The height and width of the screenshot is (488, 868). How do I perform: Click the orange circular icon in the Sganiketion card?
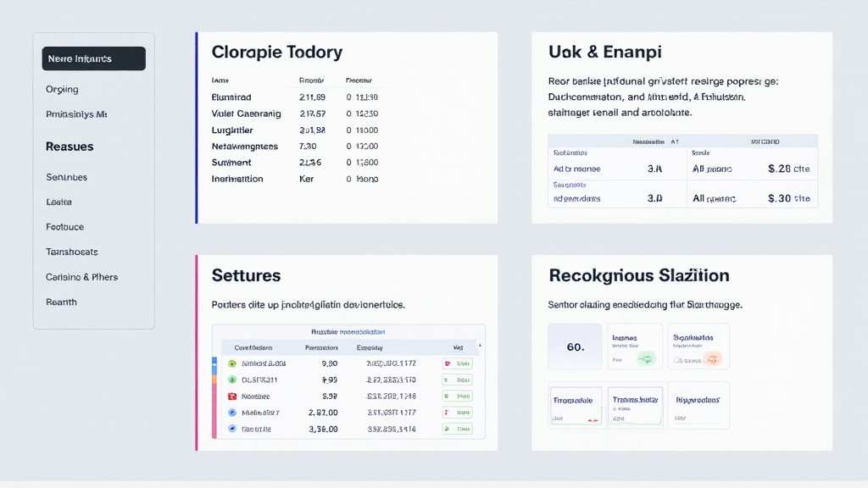pyautogui.click(x=712, y=359)
